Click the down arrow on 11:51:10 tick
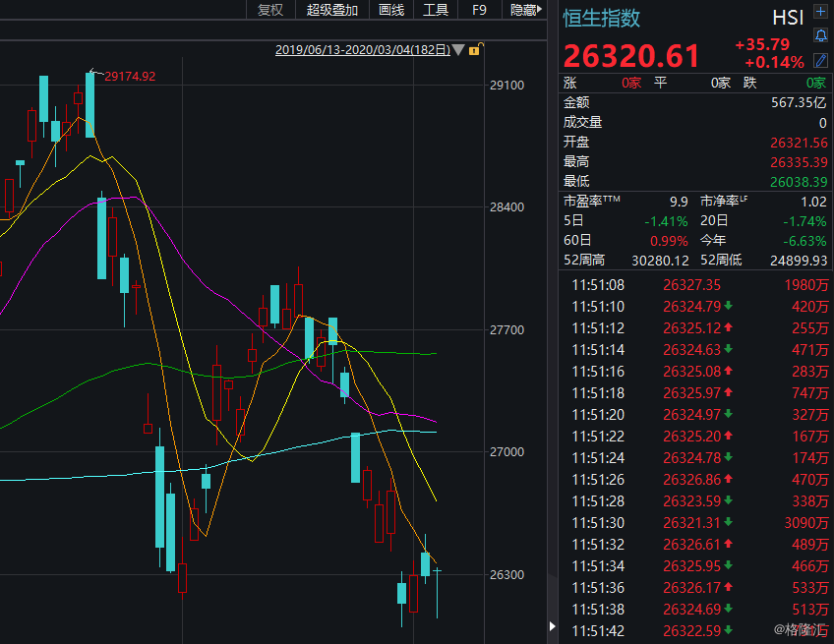Viewport: 834px width, 644px height. [729, 307]
